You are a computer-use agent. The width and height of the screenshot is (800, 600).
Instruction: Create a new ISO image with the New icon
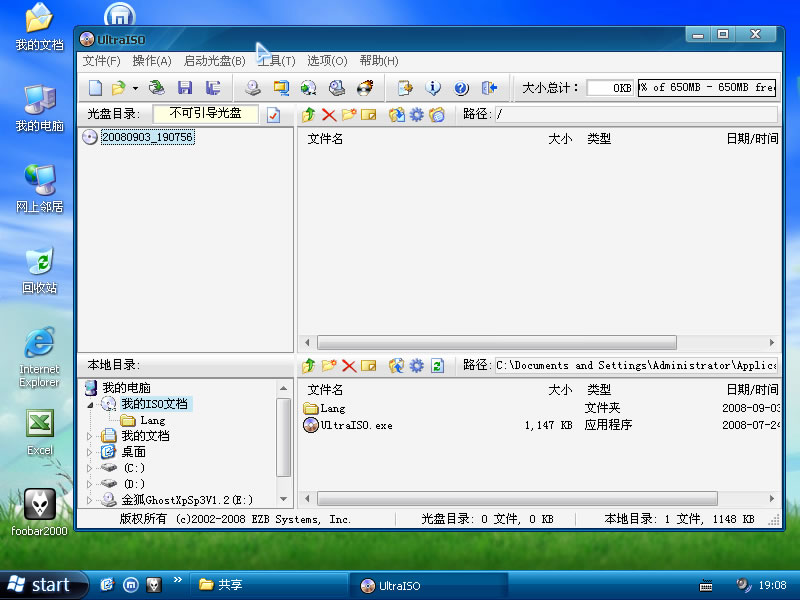pos(95,88)
